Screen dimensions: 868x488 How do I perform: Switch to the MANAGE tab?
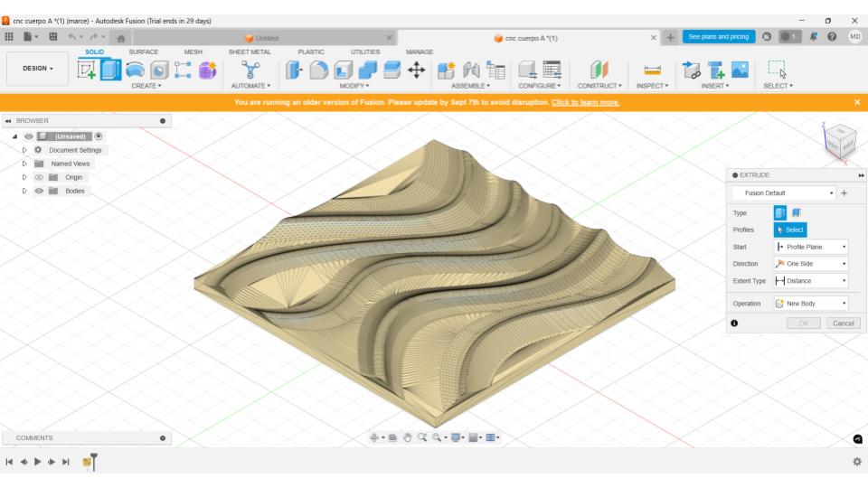coord(420,52)
